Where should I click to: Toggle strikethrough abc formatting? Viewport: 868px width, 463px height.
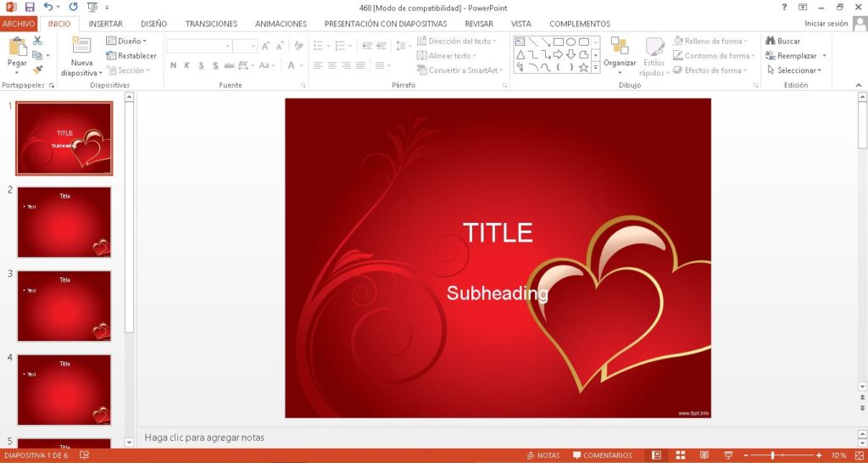click(229, 65)
